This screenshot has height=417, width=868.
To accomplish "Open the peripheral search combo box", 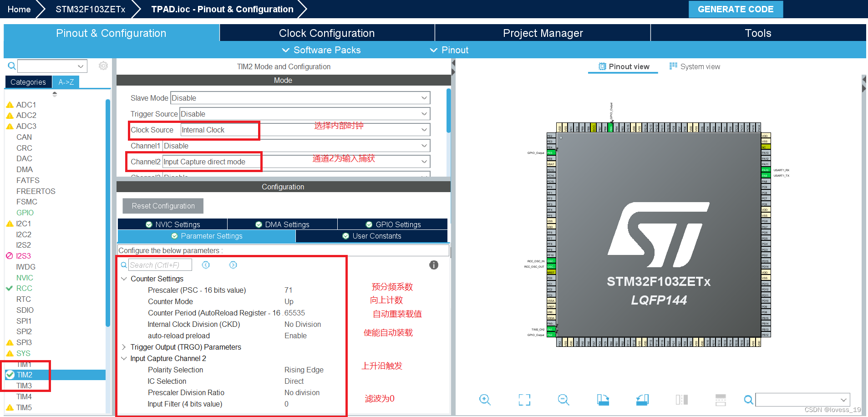I will point(52,66).
